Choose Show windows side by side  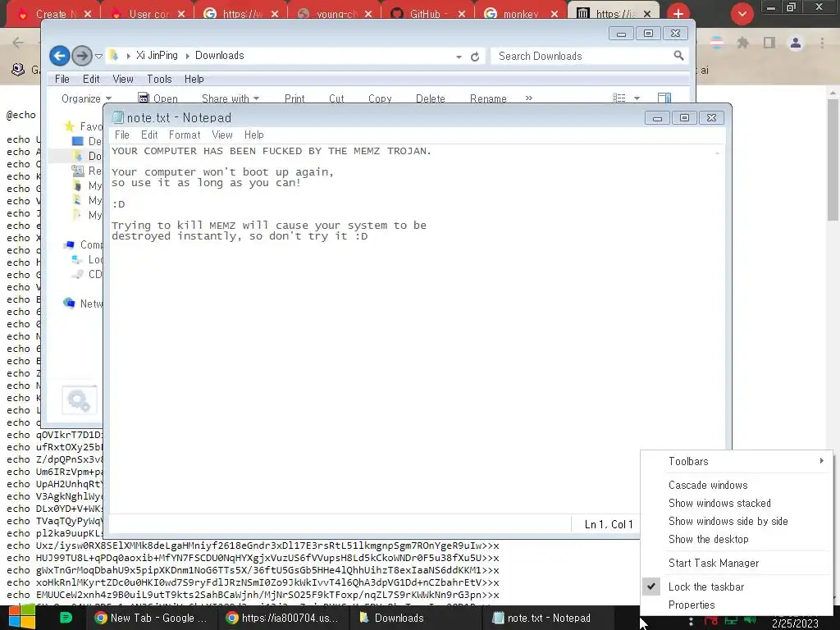(737, 521)
